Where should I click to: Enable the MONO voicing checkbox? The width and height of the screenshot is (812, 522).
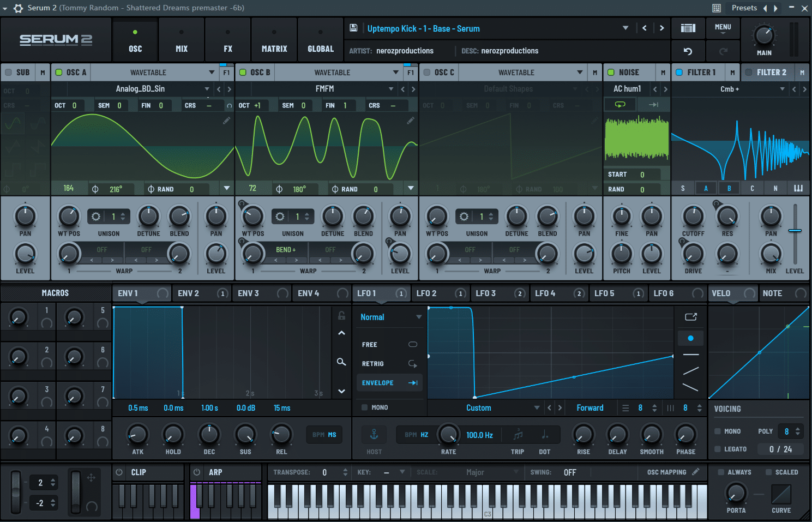(718, 431)
